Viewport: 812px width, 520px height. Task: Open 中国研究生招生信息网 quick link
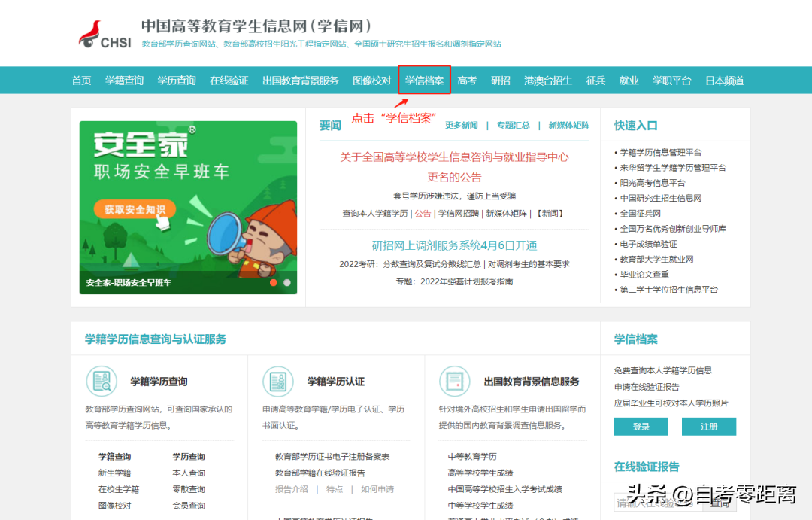(x=661, y=198)
